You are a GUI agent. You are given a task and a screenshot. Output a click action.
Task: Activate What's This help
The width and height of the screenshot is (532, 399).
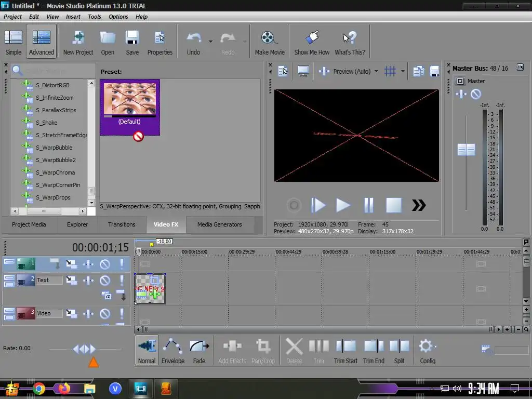(350, 43)
